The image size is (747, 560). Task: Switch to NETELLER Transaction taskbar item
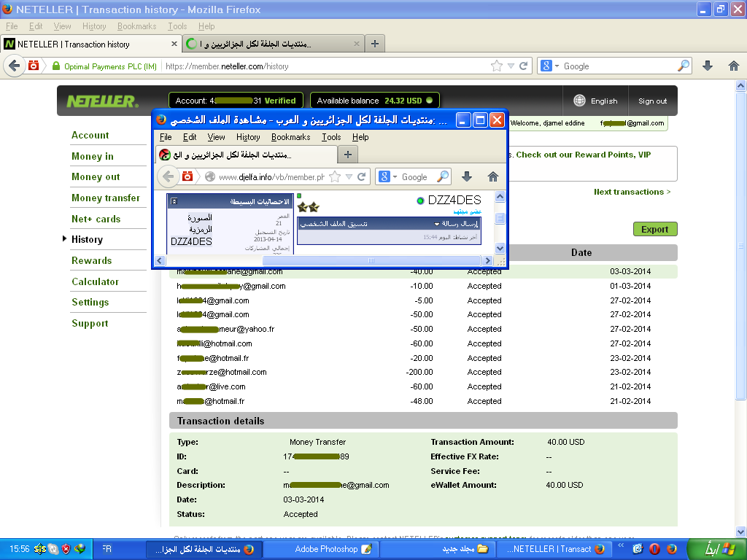554,549
